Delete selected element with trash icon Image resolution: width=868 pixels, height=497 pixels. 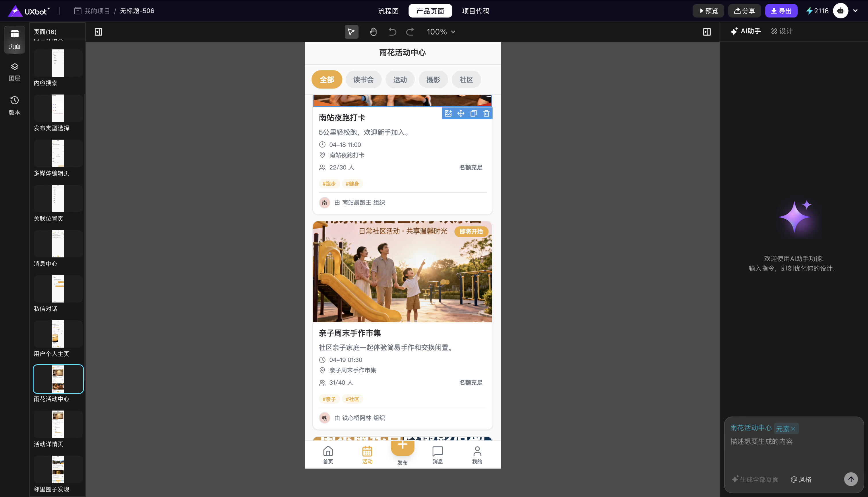[x=486, y=113]
